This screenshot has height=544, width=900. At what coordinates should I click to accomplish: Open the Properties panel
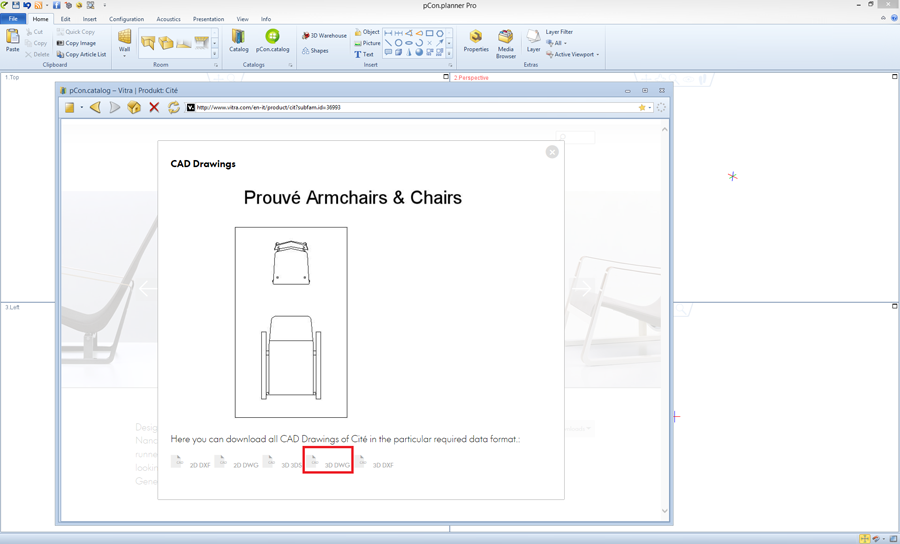click(x=476, y=41)
